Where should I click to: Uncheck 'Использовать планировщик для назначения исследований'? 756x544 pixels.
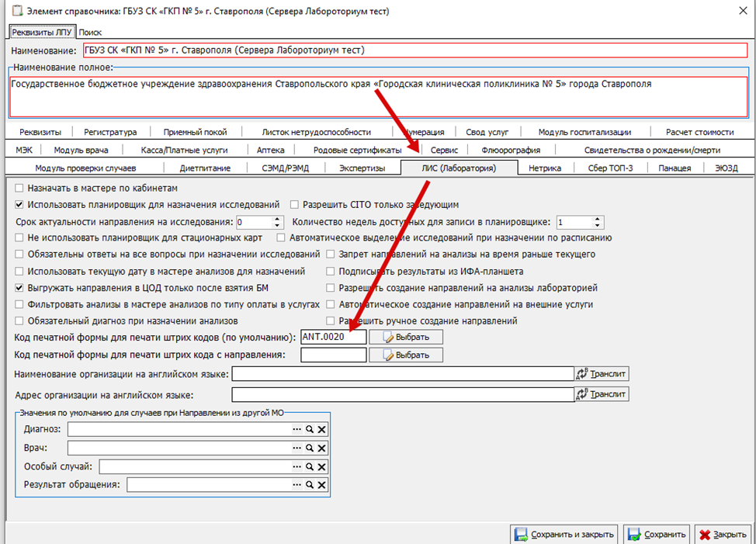pos(20,205)
